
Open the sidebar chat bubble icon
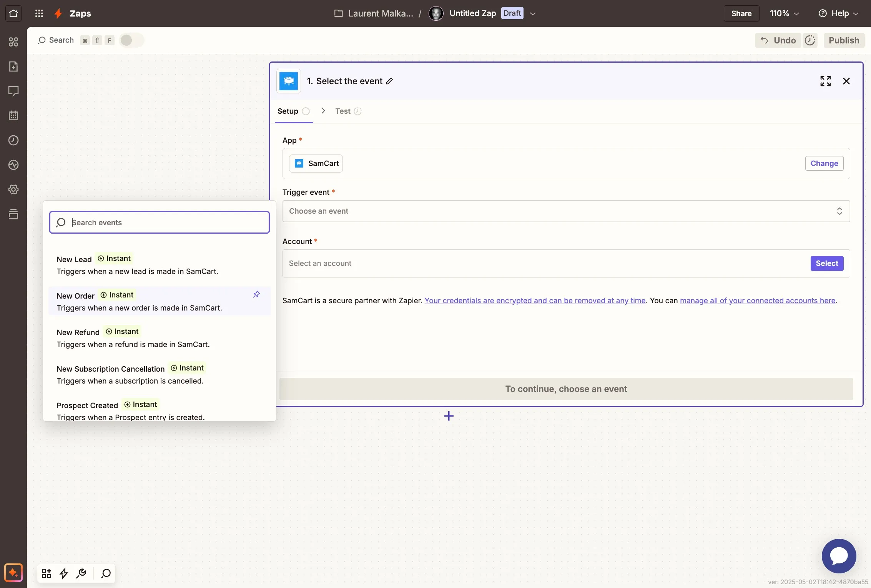pyautogui.click(x=13, y=91)
